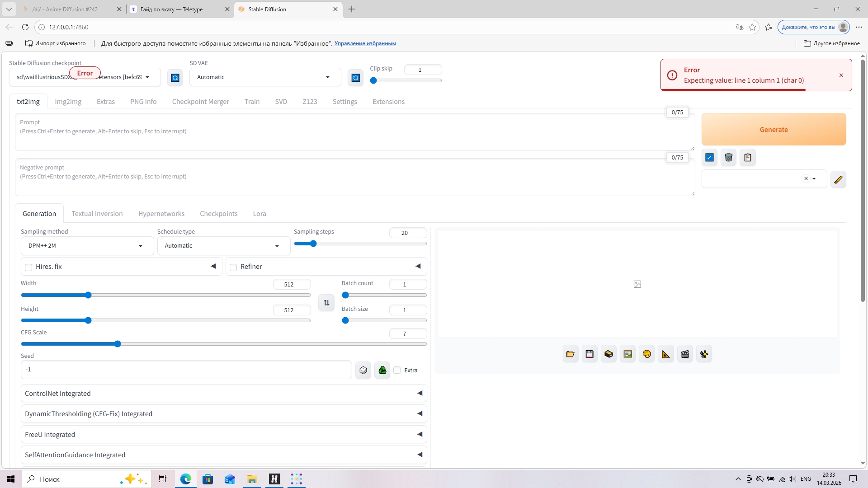The width and height of the screenshot is (868, 488).
Task: Open the SD VAE dropdown
Action: [x=264, y=77]
